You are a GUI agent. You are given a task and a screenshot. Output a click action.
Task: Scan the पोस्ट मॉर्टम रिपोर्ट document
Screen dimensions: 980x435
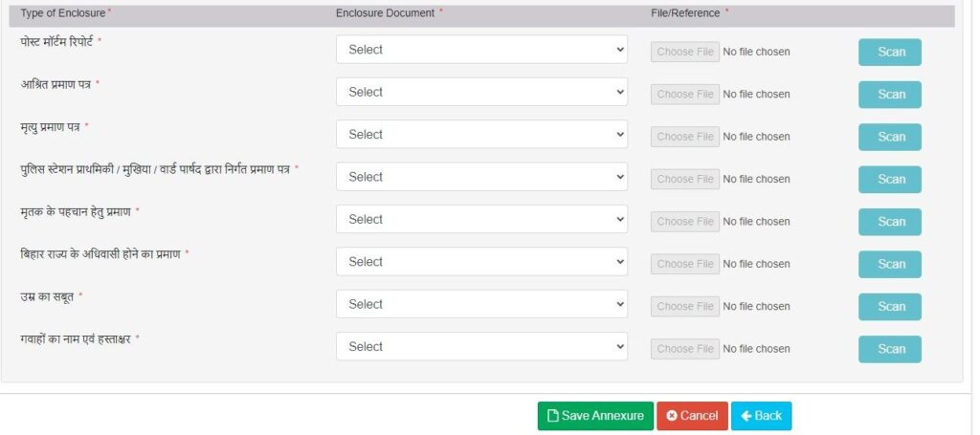(x=889, y=52)
